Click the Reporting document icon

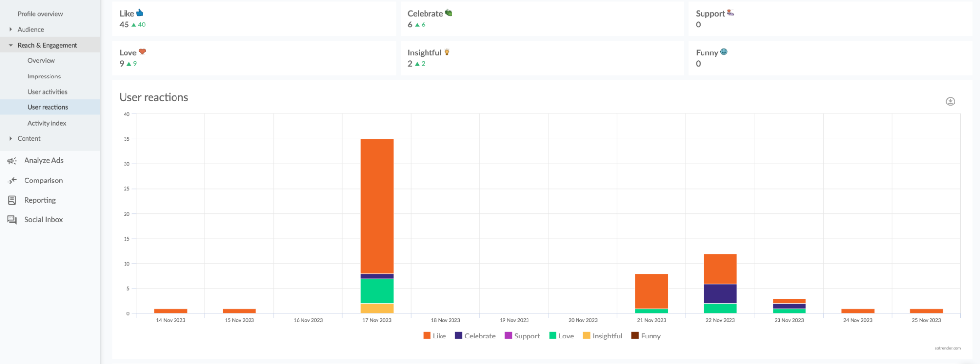point(12,200)
